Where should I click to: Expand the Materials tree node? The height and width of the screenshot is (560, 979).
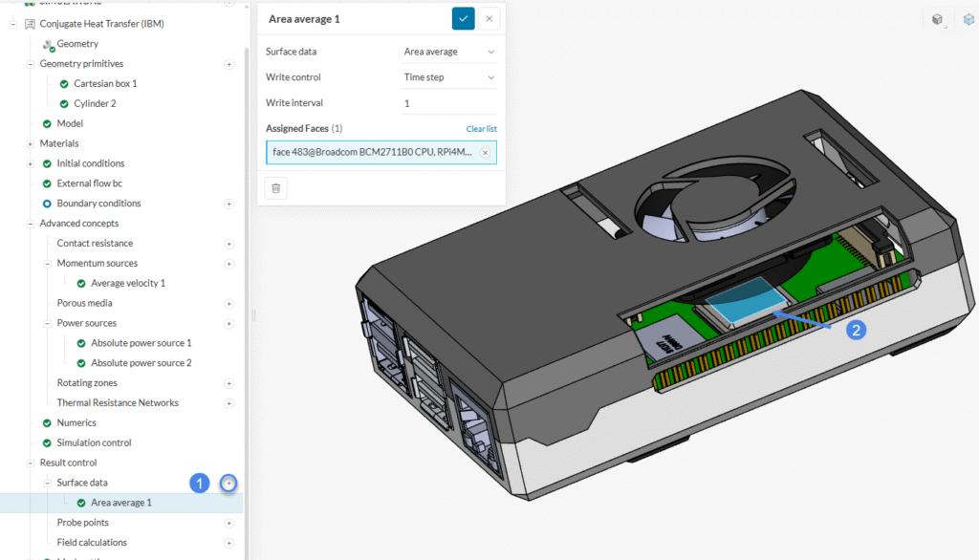(x=31, y=143)
